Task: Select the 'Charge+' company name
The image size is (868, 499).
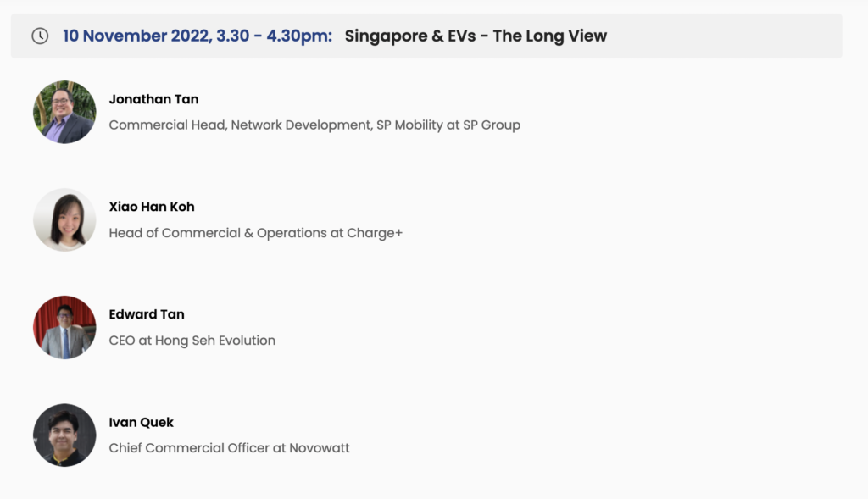Action: pyautogui.click(x=375, y=232)
